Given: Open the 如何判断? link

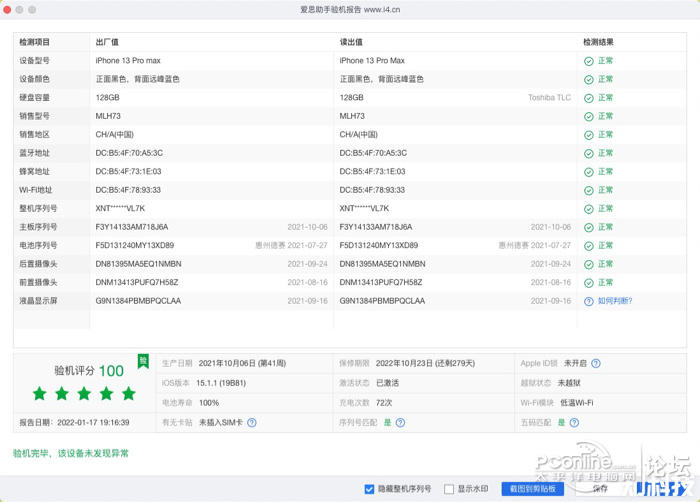Looking at the screenshot, I should click(615, 301).
